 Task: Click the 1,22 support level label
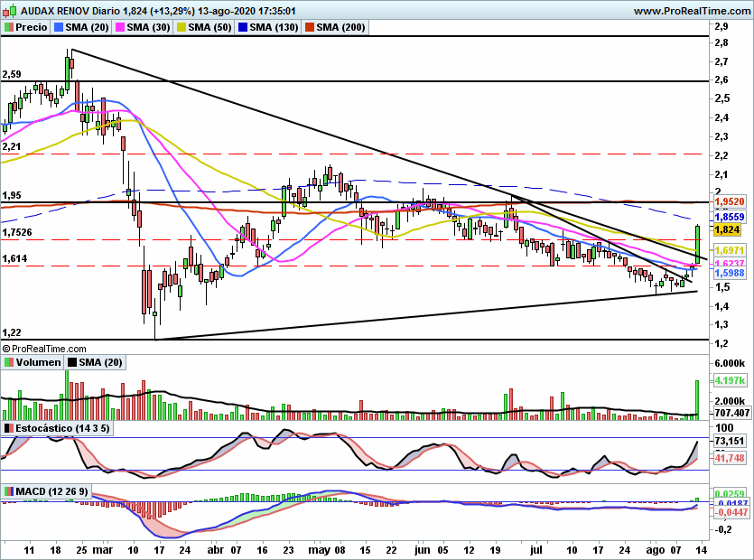[12, 333]
